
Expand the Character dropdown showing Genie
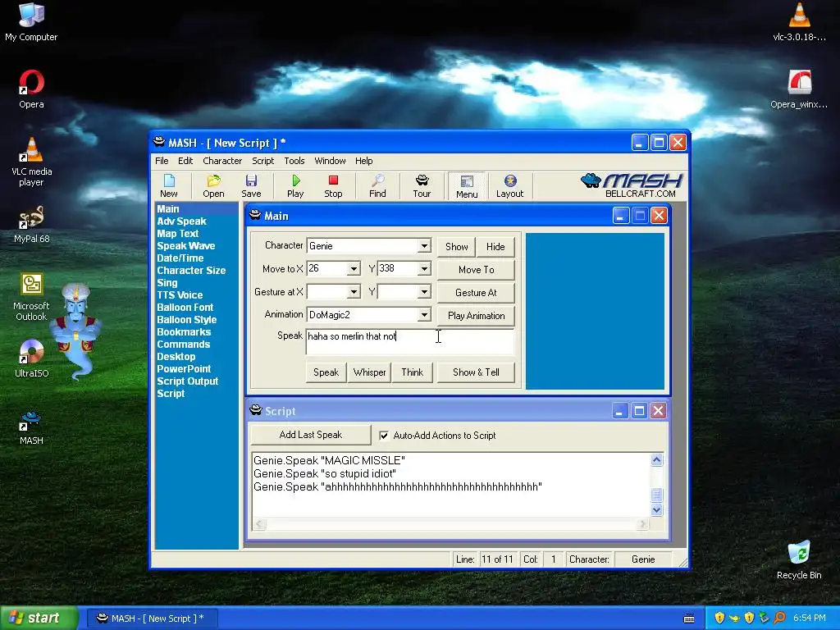[x=424, y=246]
